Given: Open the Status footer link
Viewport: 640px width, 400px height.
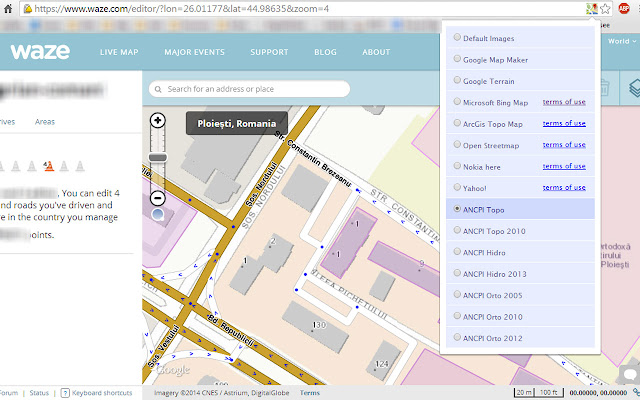Looking at the screenshot, I should (x=39, y=393).
